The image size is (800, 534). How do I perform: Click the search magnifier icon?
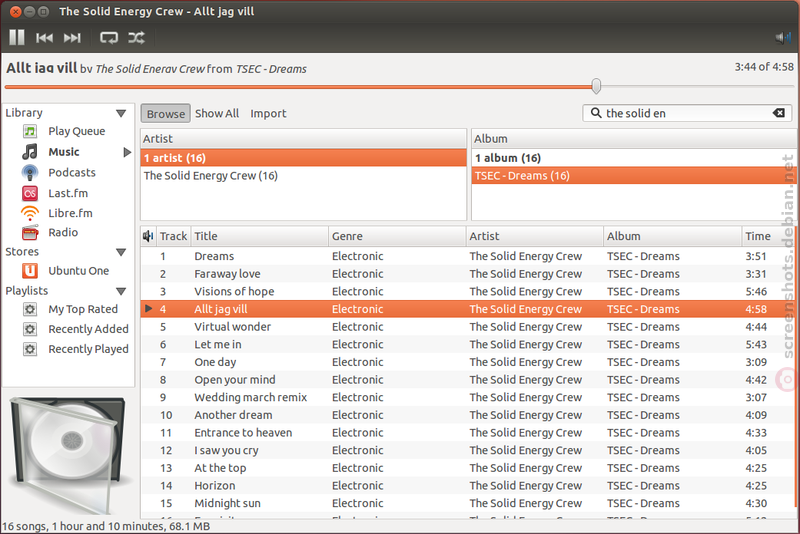pyautogui.click(x=595, y=113)
